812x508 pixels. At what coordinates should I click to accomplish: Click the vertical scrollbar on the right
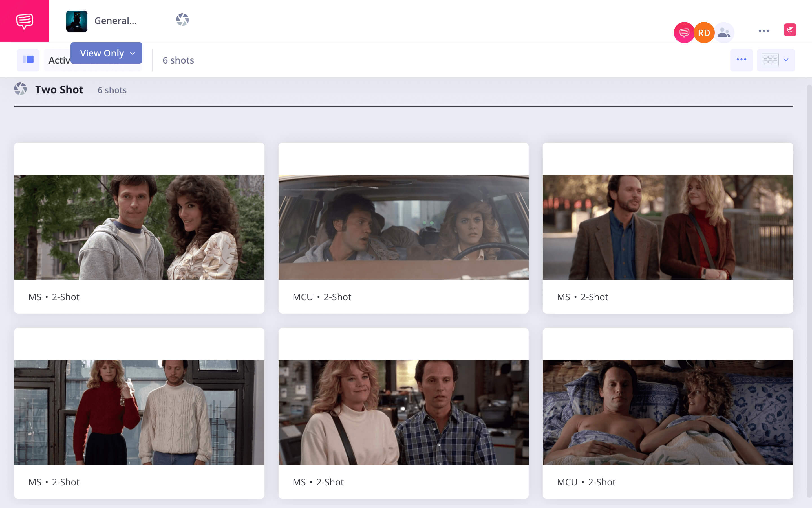(x=809, y=291)
